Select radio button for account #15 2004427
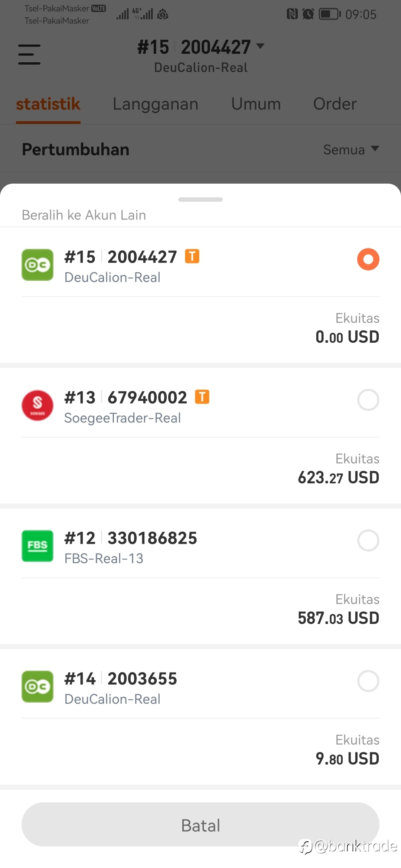401x868 pixels. (x=368, y=259)
